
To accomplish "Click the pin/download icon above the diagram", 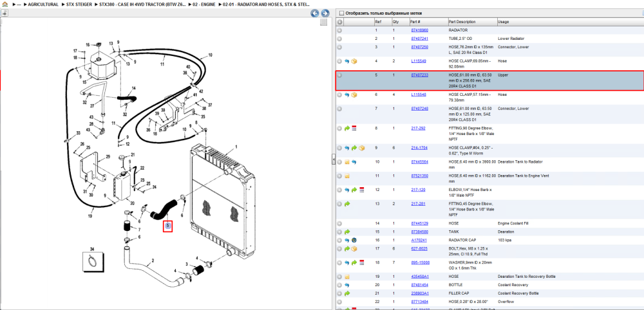I will (x=5, y=13).
